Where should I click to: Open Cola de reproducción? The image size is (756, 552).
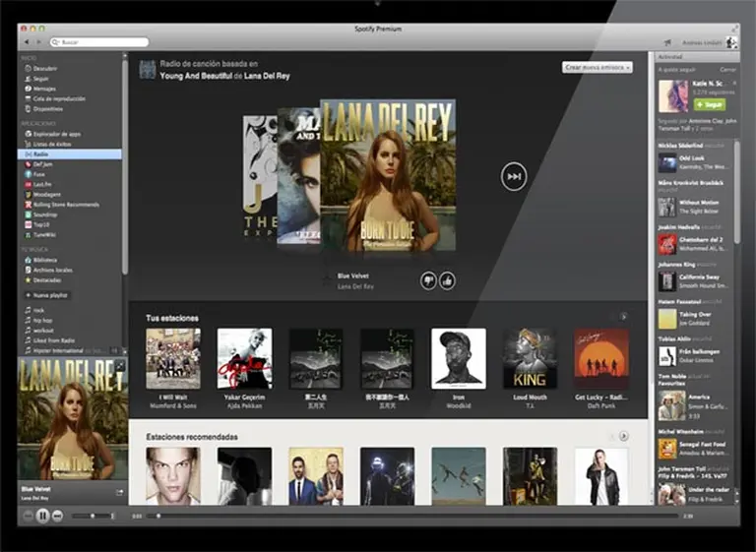tap(59, 98)
